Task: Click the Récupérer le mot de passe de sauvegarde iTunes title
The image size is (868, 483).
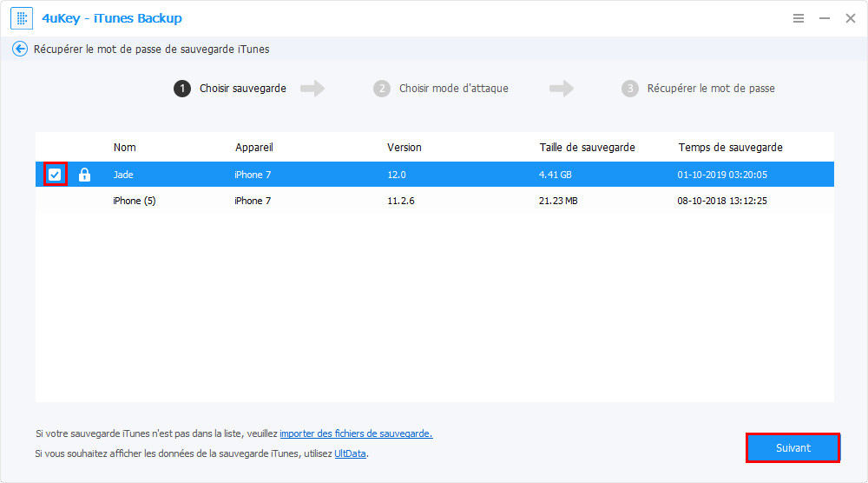Action: 152,50
